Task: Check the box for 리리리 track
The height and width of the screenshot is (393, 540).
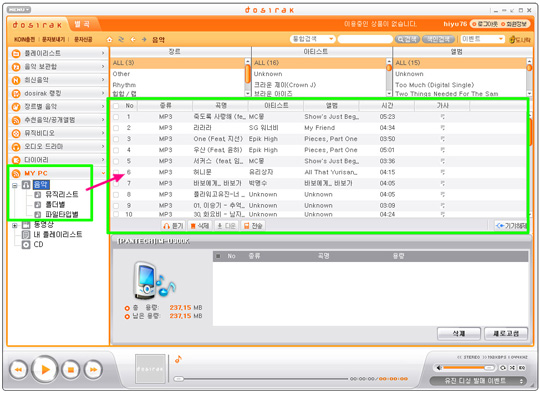Action: pos(116,128)
